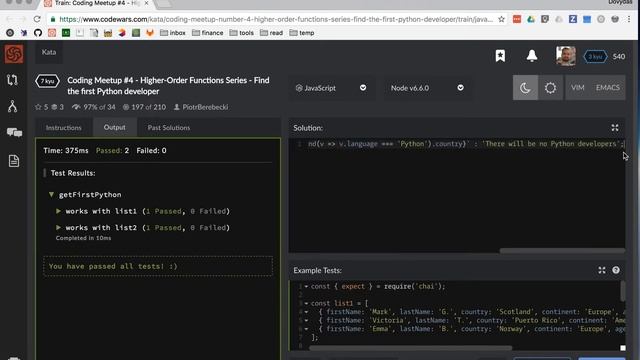Click the blue Z extension icon
The height and width of the screenshot is (360, 640).
coord(573,19)
